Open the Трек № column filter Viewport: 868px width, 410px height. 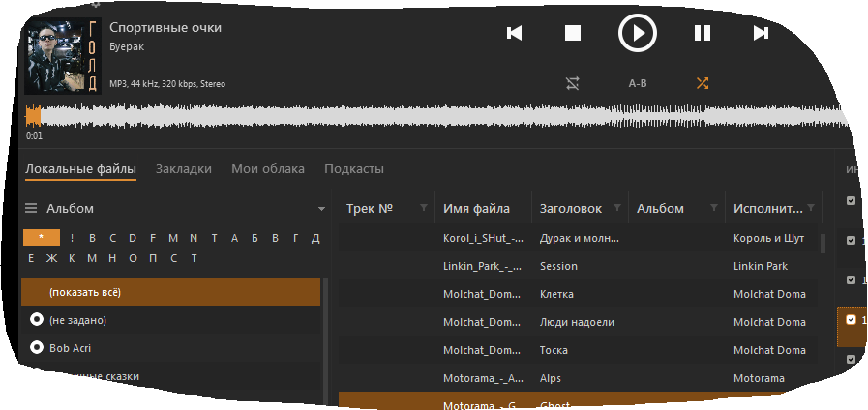click(423, 209)
